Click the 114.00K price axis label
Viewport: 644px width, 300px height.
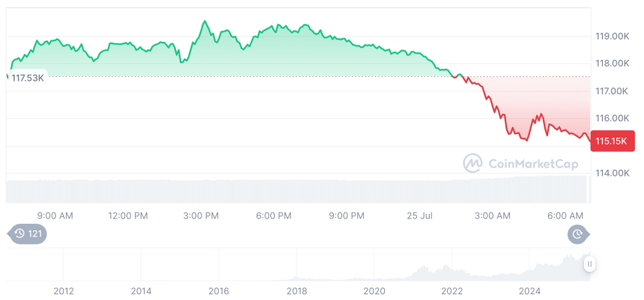pos(612,173)
